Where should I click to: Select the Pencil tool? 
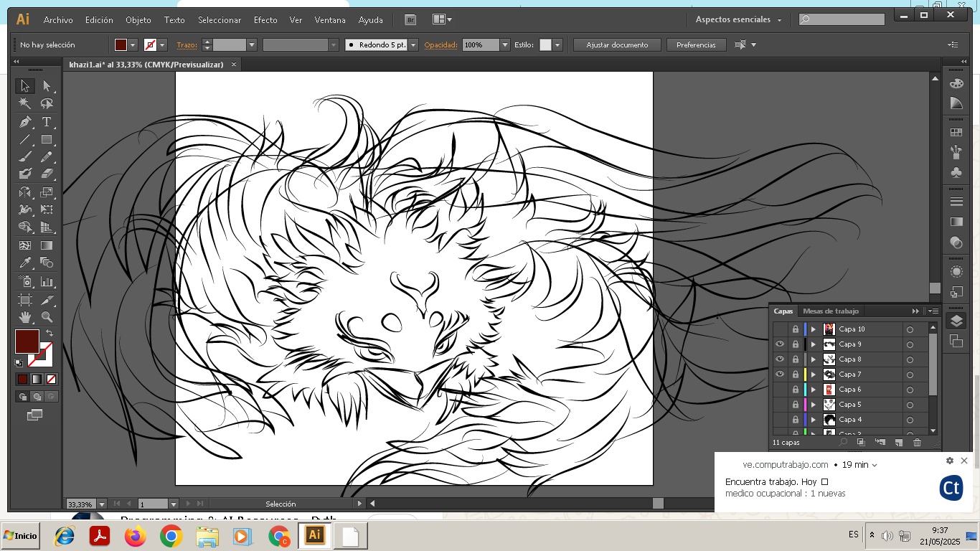(x=47, y=156)
